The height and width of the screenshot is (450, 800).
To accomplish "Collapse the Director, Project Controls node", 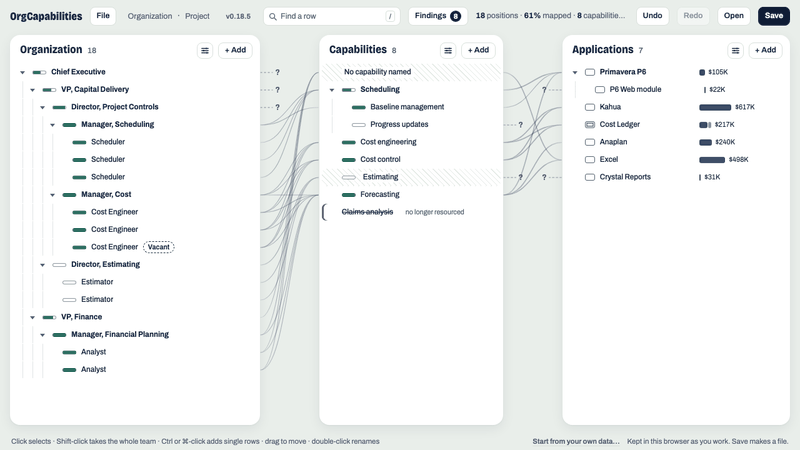I will coord(42,107).
